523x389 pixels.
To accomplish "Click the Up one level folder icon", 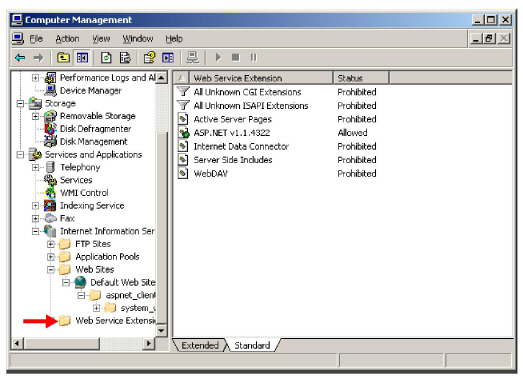I will point(63,58).
